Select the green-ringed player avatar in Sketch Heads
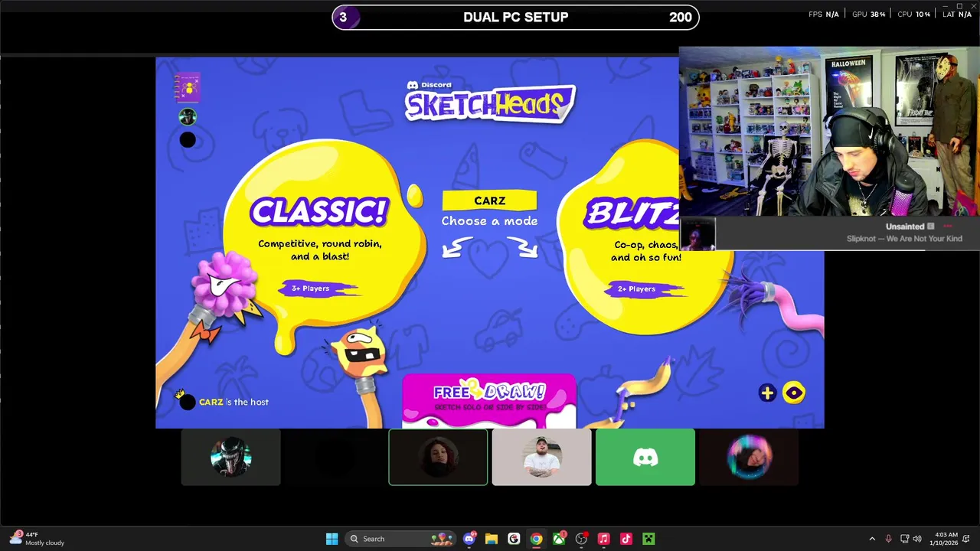Screen dimensions: 980x551 click(x=188, y=116)
